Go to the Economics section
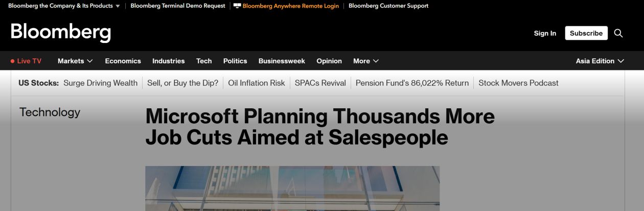Image resolution: width=644 pixels, height=211 pixels. click(x=123, y=61)
